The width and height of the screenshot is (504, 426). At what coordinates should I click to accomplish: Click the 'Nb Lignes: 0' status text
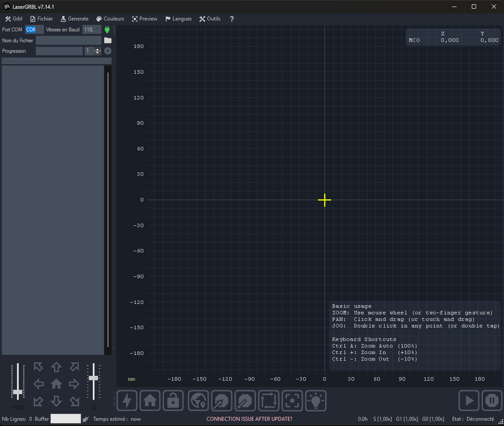pyautogui.click(x=17, y=419)
